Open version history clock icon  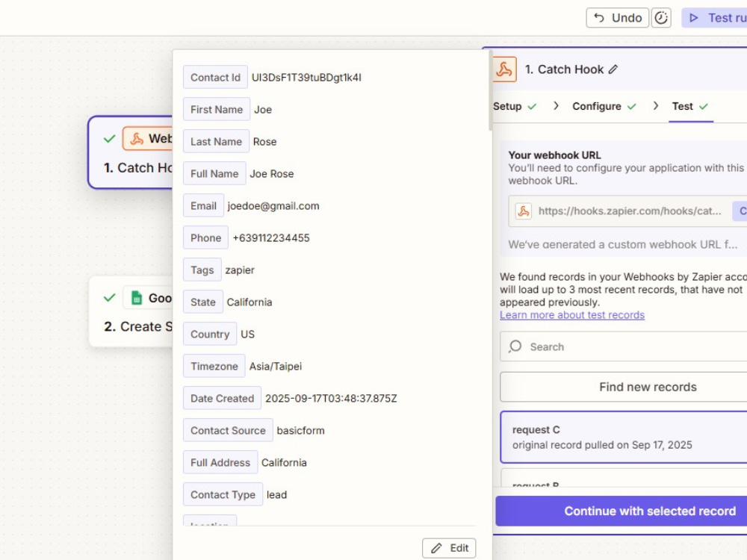(x=661, y=18)
